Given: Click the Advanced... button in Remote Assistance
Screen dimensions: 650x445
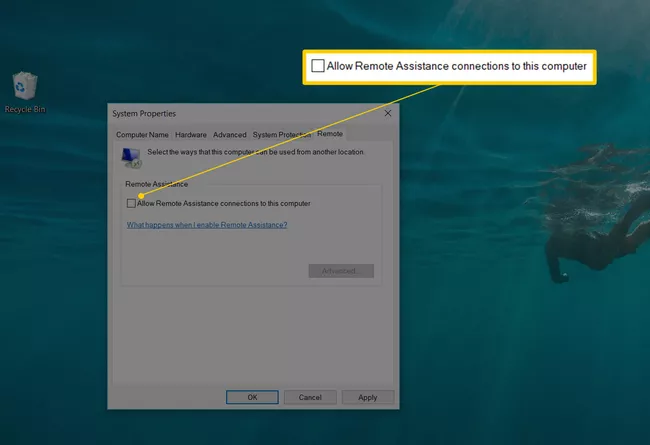Looking at the screenshot, I should pyautogui.click(x=341, y=271).
